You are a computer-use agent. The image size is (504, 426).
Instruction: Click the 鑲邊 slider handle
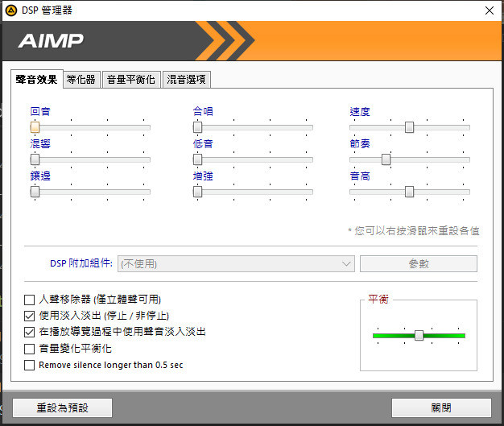coord(35,192)
